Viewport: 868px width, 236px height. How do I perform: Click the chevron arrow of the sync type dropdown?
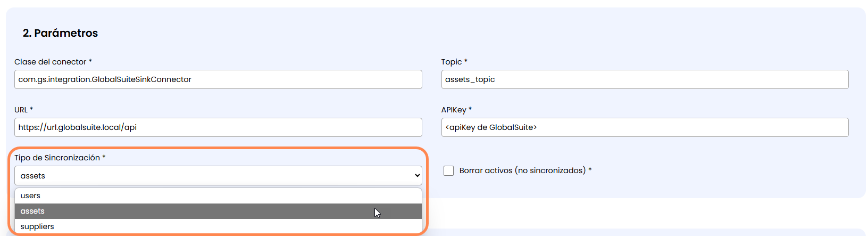point(418,176)
